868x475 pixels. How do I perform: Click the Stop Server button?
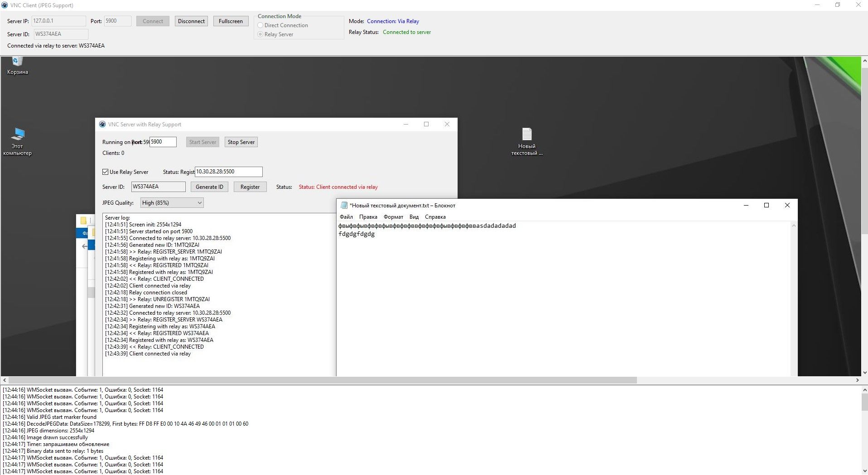[x=241, y=142]
